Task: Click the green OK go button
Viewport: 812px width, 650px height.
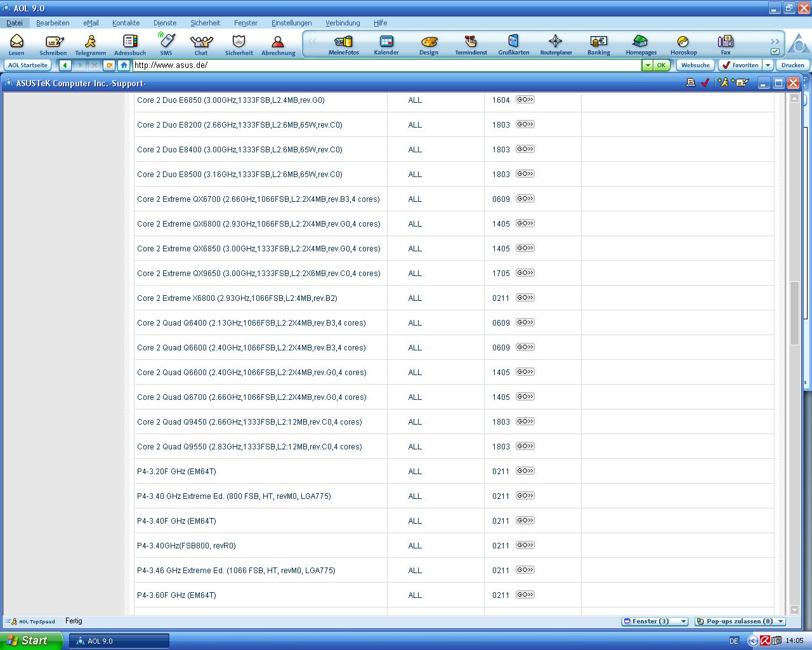Action: (x=661, y=65)
